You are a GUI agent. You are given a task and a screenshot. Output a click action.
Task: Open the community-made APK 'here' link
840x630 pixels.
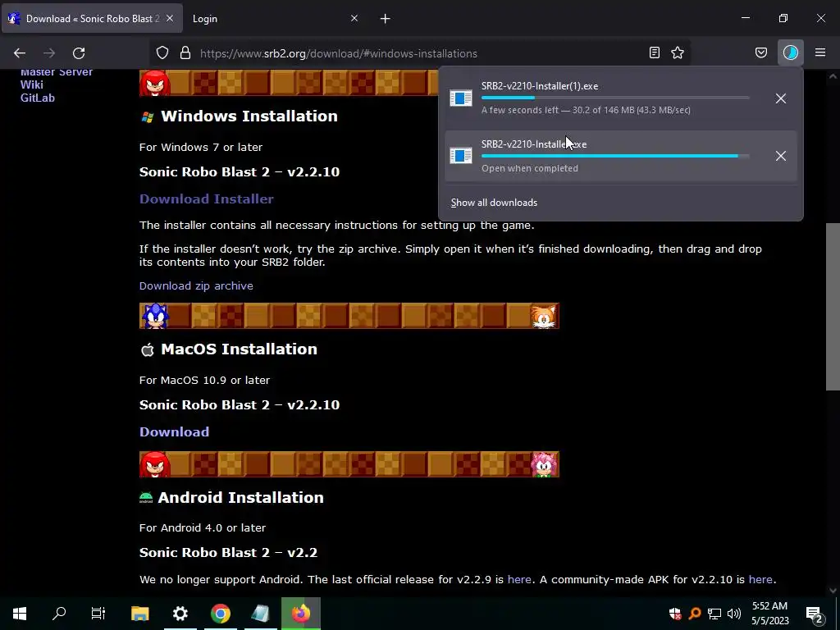pyautogui.click(x=760, y=580)
